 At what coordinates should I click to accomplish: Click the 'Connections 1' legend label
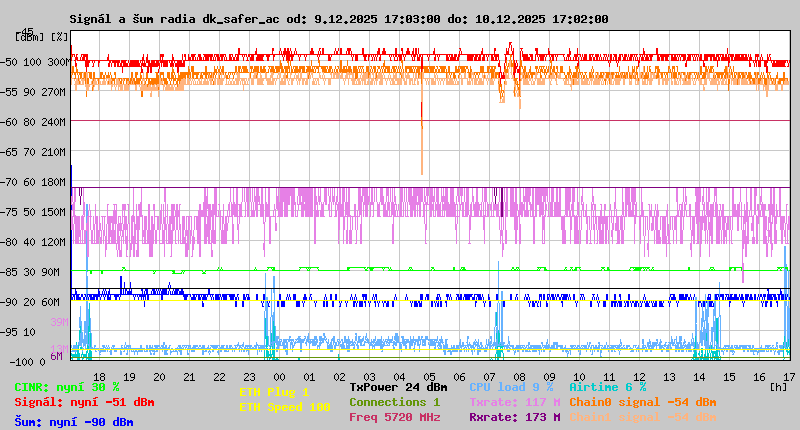click(x=394, y=402)
